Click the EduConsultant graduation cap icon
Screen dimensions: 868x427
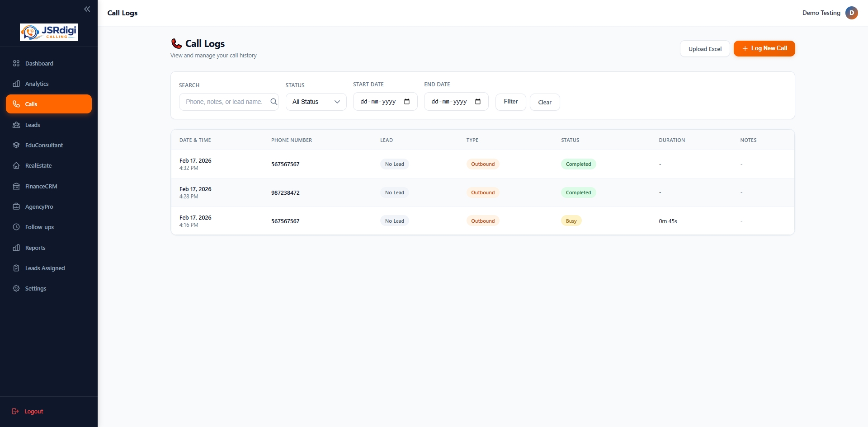pyautogui.click(x=16, y=145)
